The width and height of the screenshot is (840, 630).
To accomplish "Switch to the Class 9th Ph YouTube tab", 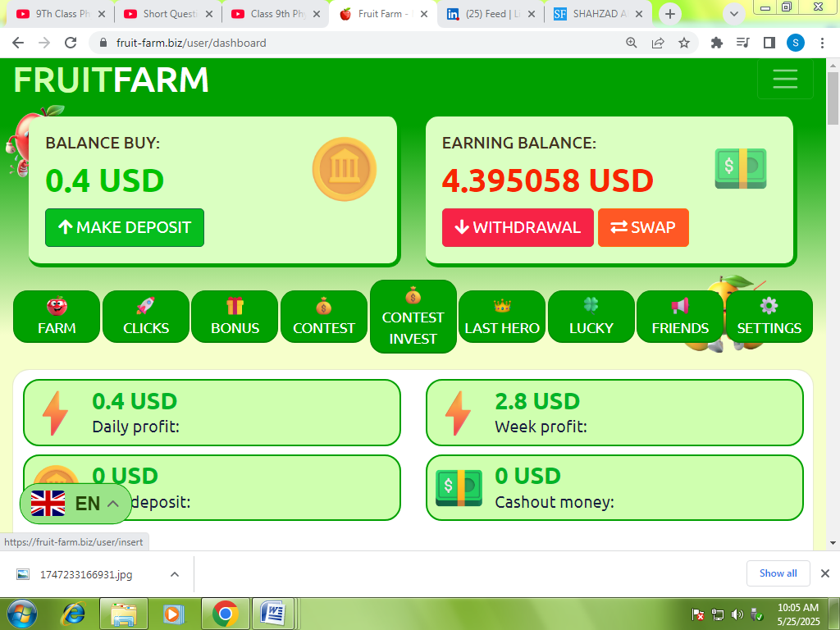I will [274, 14].
